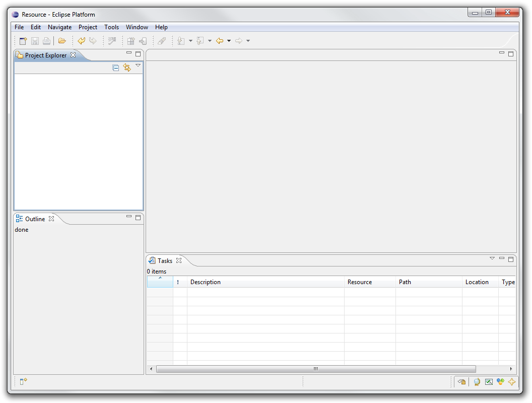Screen dimensions: 532x403
Task: Open Previous Annotation dropdown arrow
Action: click(210, 41)
